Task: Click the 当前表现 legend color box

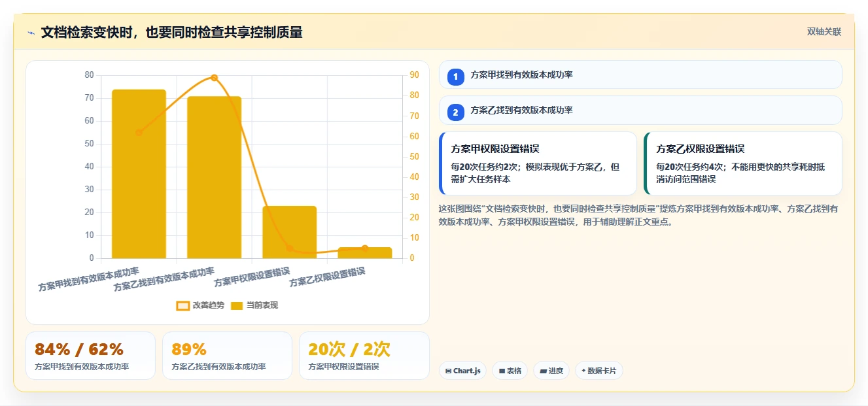Action: 237,306
